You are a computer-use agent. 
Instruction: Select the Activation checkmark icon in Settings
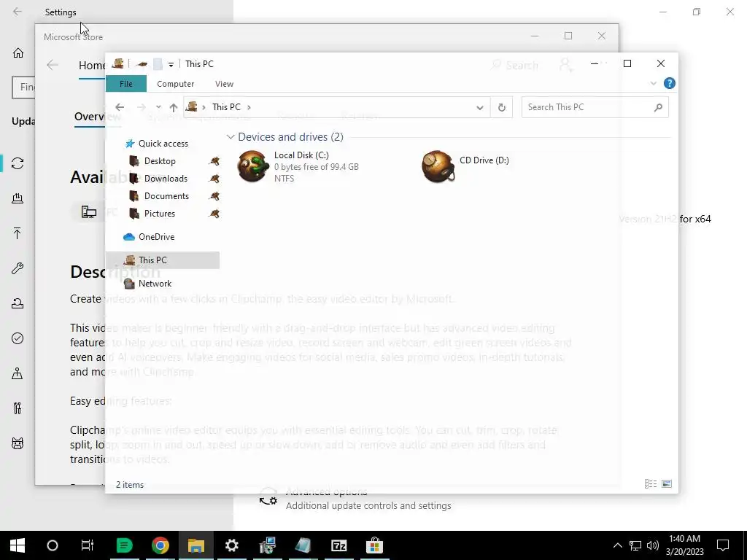(18, 338)
